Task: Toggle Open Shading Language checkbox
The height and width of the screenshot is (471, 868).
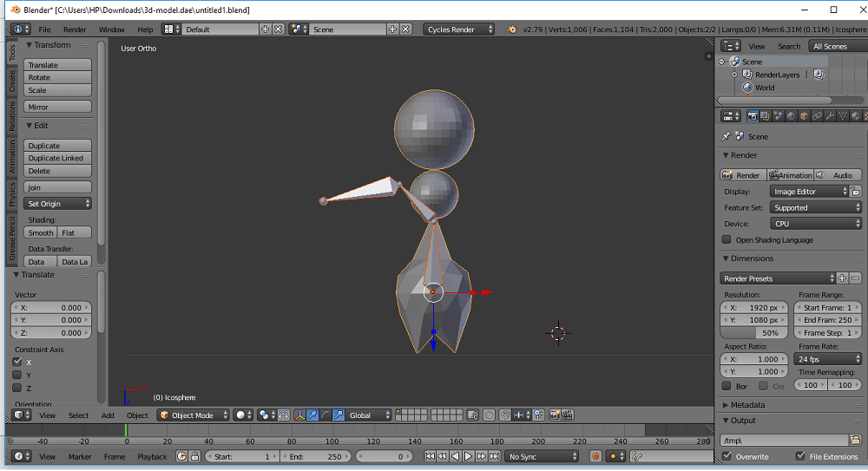Action: click(x=727, y=239)
